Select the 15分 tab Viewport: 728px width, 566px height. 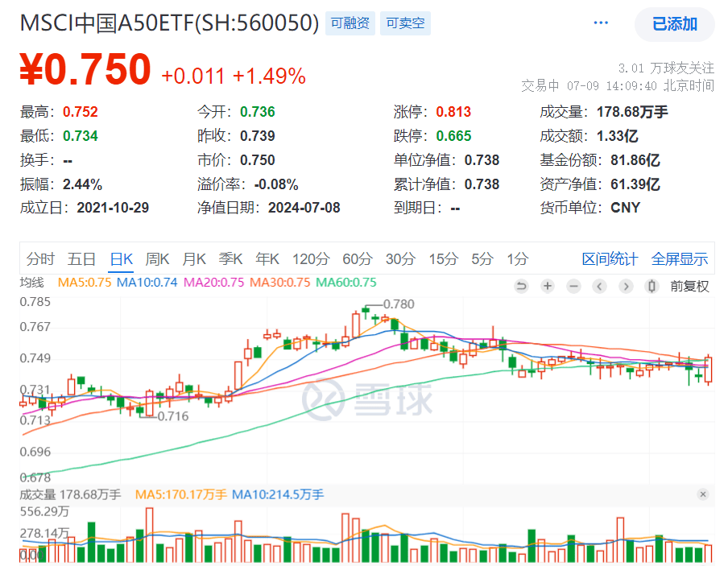tap(444, 258)
